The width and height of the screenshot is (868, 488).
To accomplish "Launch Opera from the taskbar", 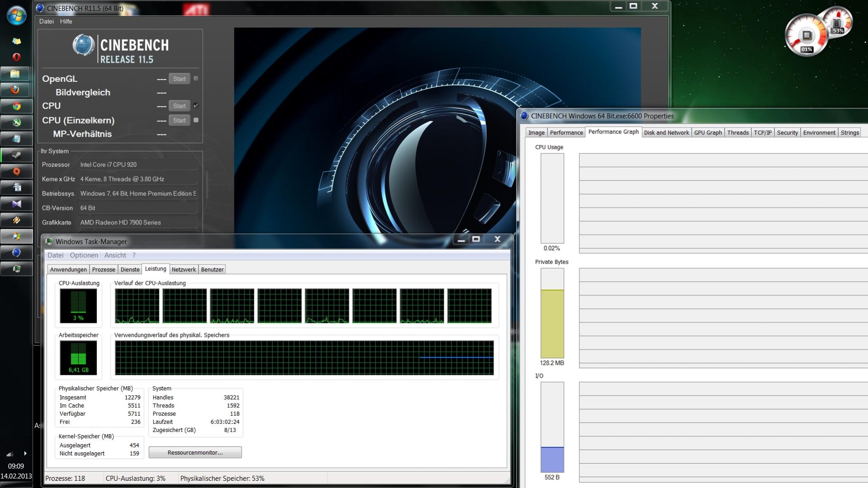I will 16,57.
